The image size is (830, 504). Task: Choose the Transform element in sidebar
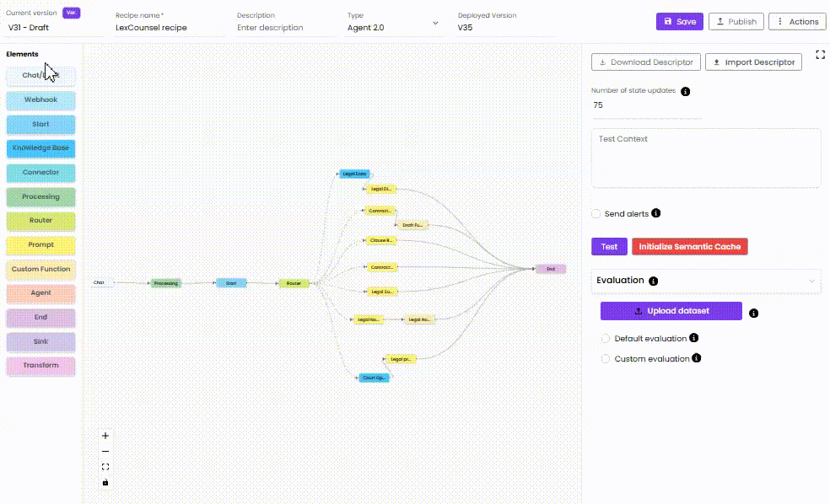(x=40, y=366)
